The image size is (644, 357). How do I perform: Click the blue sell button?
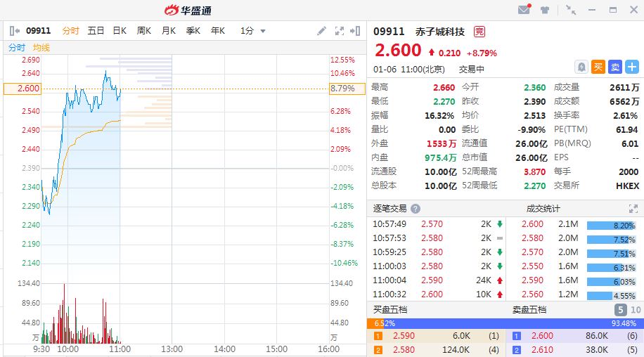coord(615,67)
